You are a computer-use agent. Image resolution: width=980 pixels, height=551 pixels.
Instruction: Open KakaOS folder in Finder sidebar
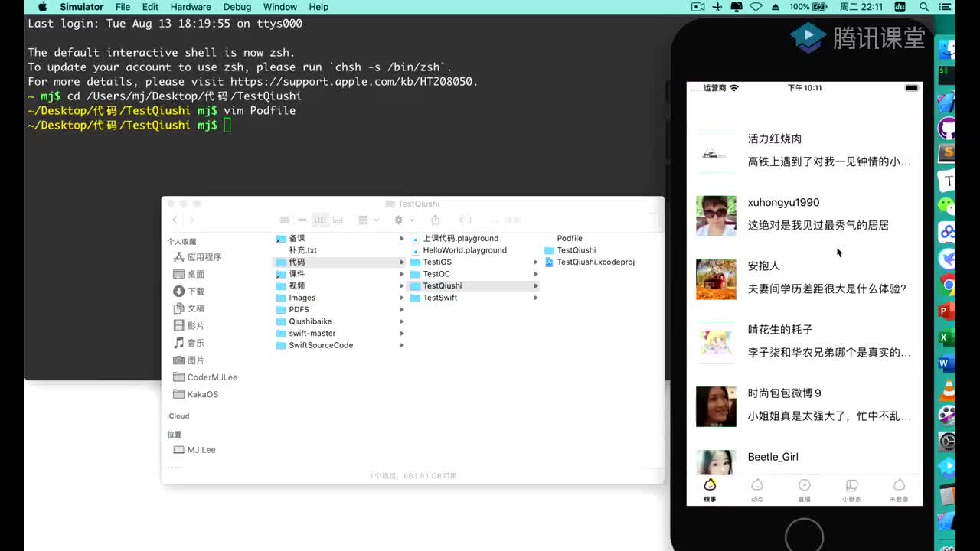pyautogui.click(x=196, y=394)
